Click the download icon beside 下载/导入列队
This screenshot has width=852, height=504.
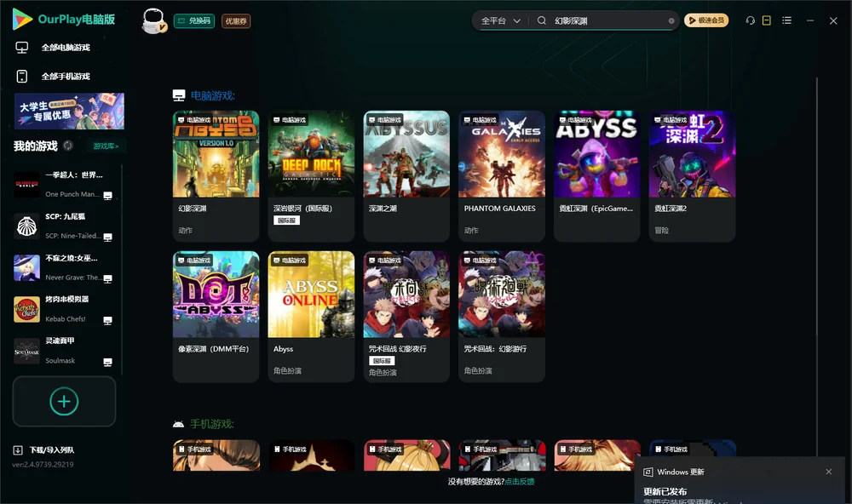tap(18, 450)
